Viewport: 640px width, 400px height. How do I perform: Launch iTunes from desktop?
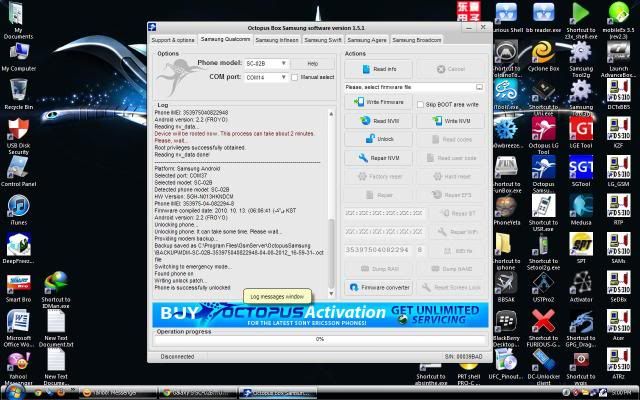(18, 210)
